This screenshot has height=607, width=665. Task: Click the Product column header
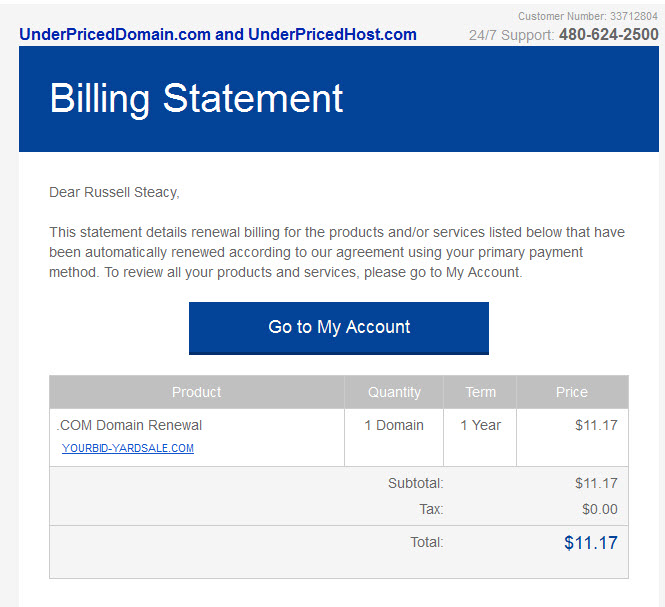point(196,392)
